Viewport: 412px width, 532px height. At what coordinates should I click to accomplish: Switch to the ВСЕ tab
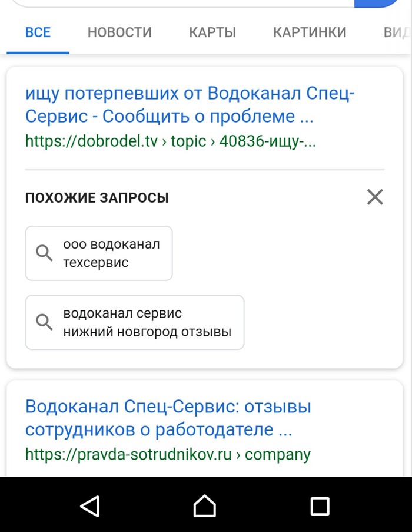[x=38, y=33]
